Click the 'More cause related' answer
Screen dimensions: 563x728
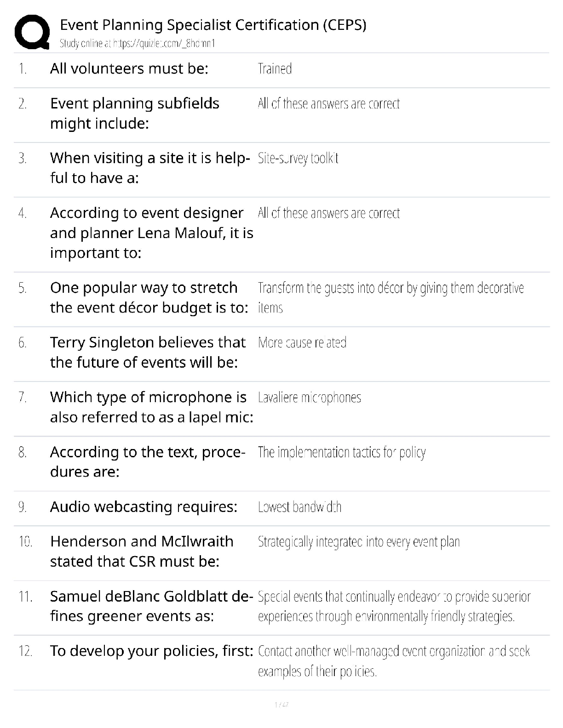pyautogui.click(x=302, y=342)
